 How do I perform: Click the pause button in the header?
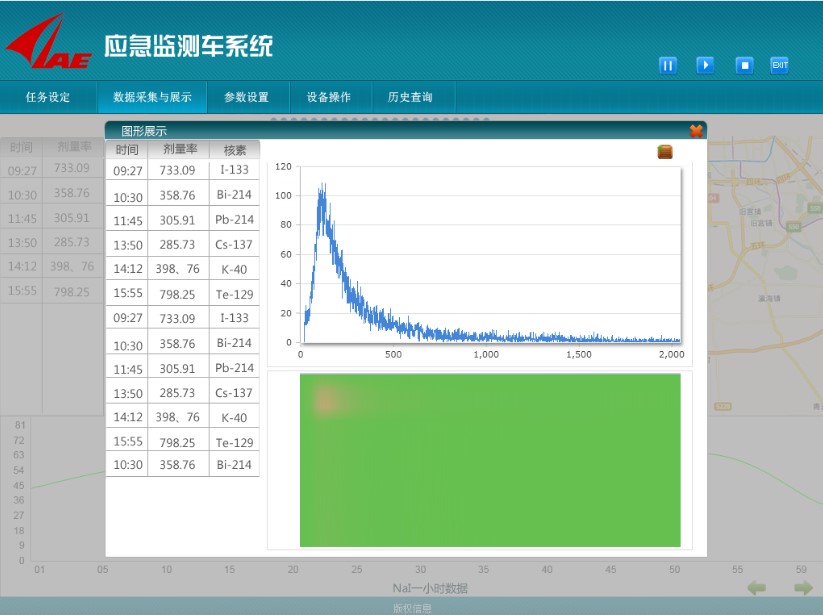(x=668, y=65)
